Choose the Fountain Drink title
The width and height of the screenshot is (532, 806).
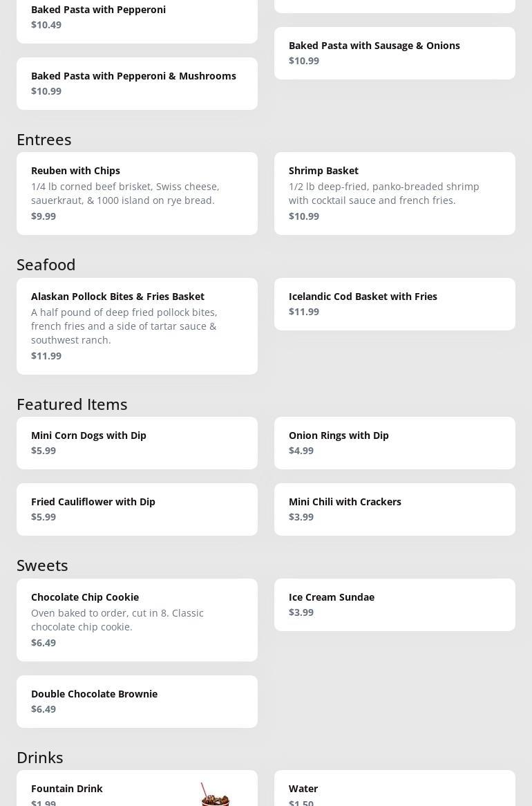(67, 789)
